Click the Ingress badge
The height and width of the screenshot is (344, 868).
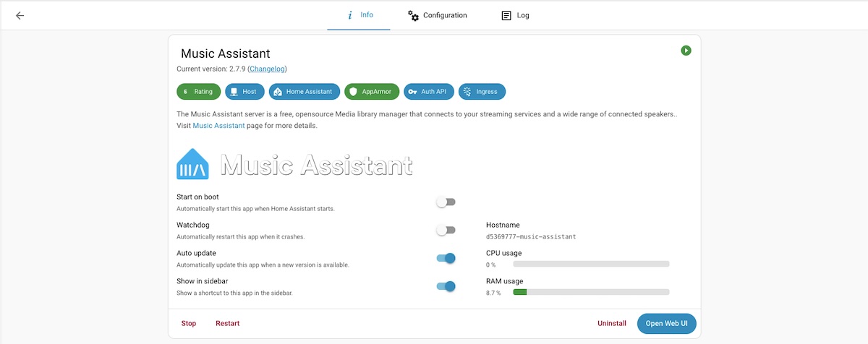coord(482,92)
